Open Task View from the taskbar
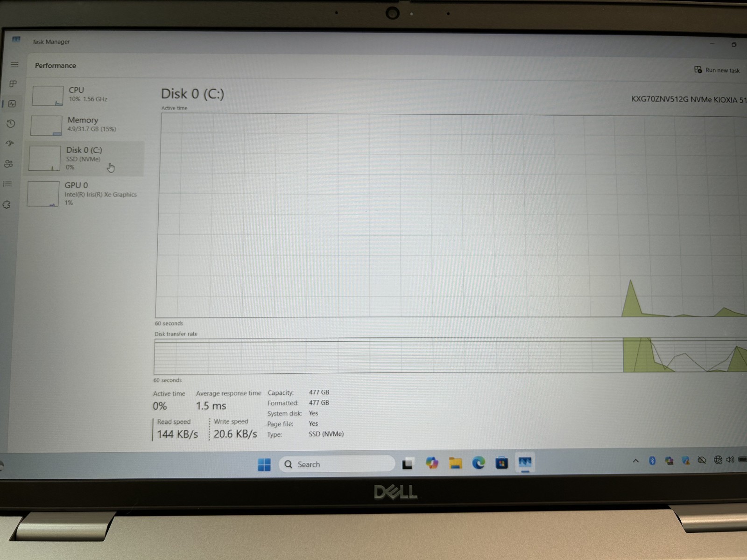The height and width of the screenshot is (560, 747). (x=408, y=463)
